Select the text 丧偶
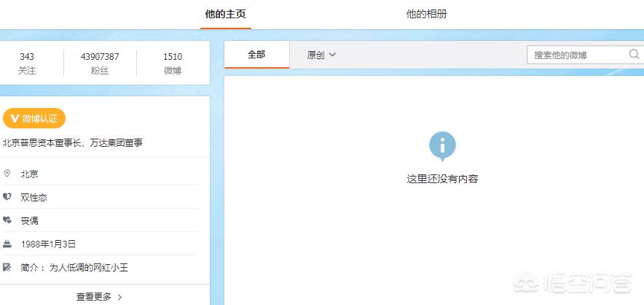The height and width of the screenshot is (305, 644). pyautogui.click(x=30, y=220)
